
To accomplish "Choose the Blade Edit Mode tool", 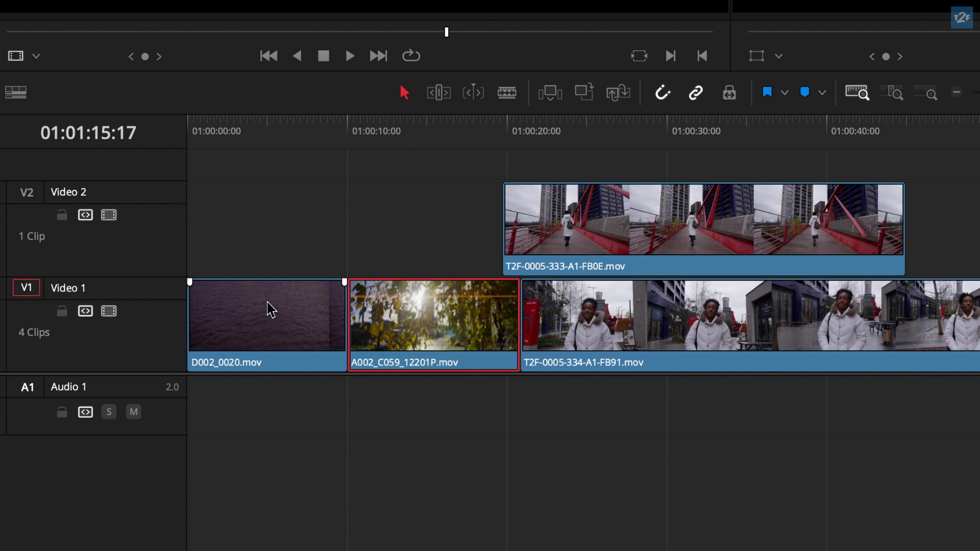I will (507, 92).
